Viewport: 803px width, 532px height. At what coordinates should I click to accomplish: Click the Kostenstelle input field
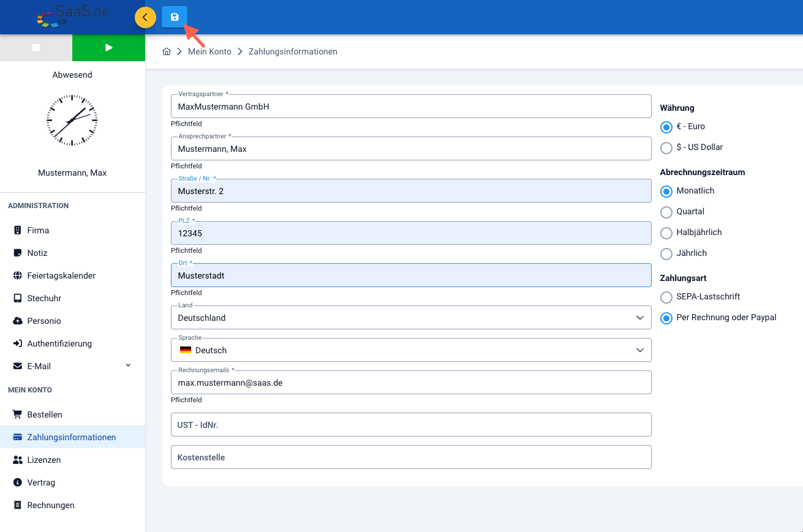411,457
